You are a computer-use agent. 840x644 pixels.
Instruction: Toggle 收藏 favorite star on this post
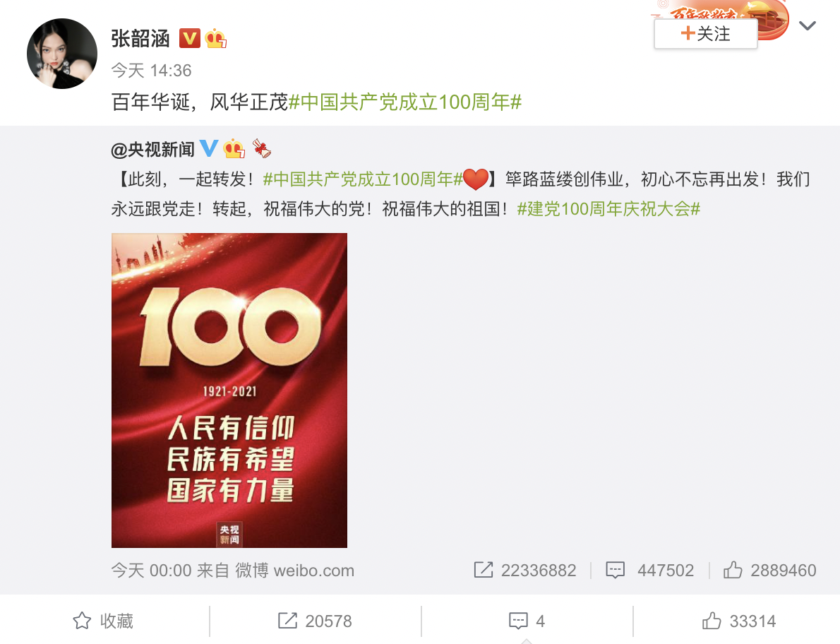(103, 621)
